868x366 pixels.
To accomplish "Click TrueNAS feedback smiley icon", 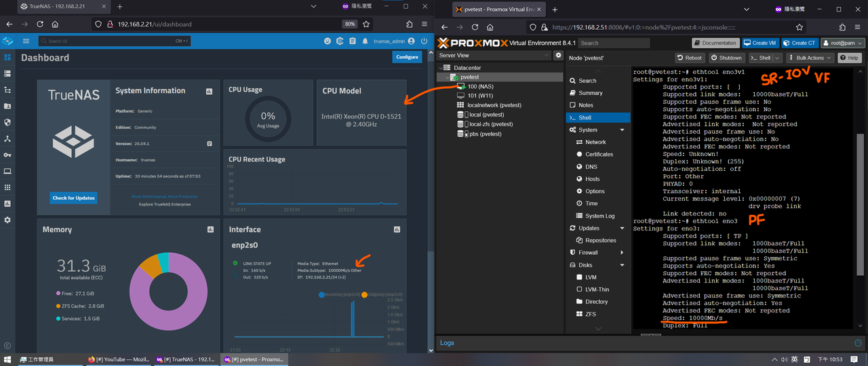I will coord(328,41).
